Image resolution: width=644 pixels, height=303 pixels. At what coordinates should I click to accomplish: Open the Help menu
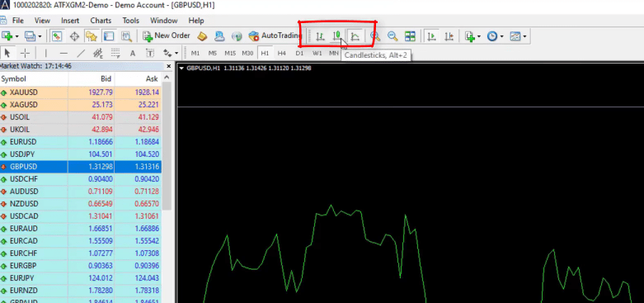pyautogui.click(x=196, y=21)
